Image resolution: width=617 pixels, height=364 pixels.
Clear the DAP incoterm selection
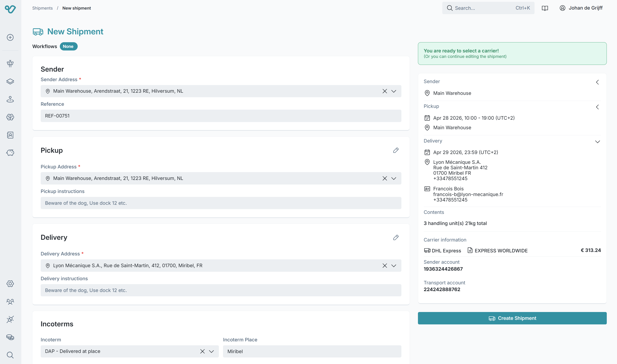tap(202, 351)
